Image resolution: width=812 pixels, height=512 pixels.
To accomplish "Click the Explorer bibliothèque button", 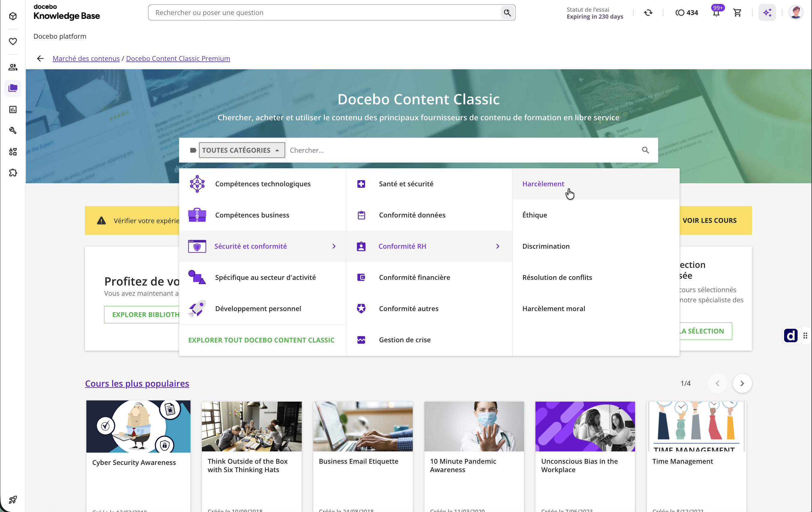I will (x=142, y=315).
